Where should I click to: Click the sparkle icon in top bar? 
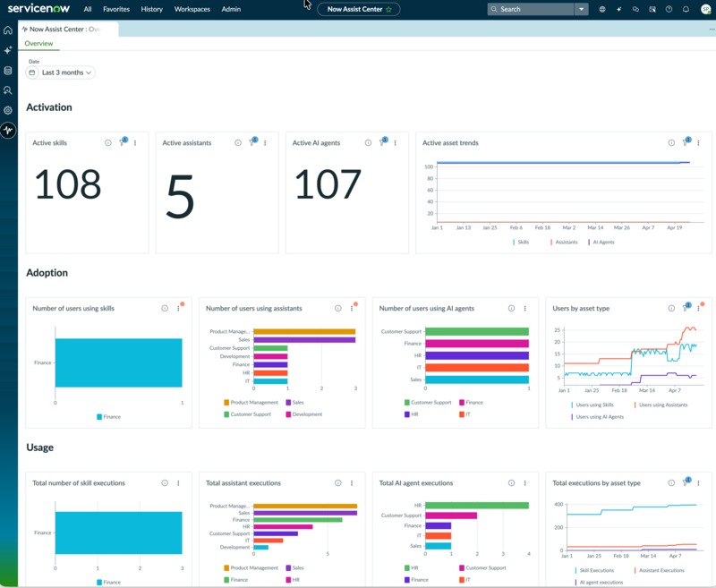(x=618, y=9)
